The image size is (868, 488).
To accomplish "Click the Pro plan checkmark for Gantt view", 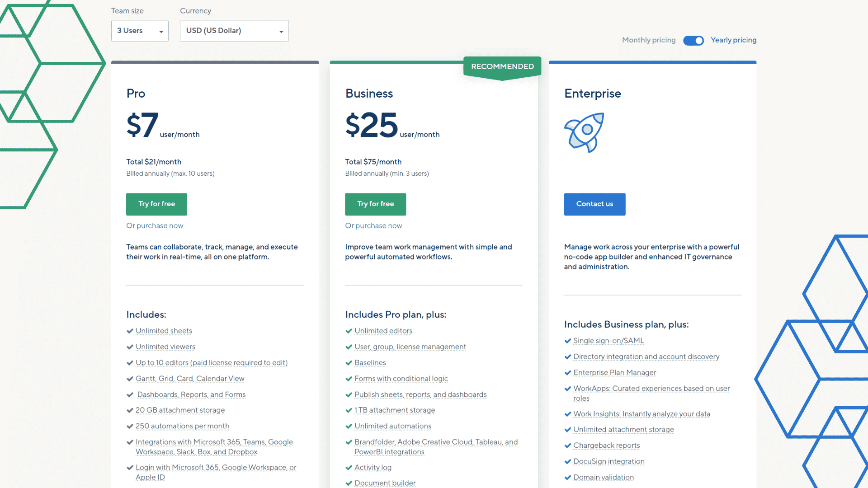I will pos(130,378).
